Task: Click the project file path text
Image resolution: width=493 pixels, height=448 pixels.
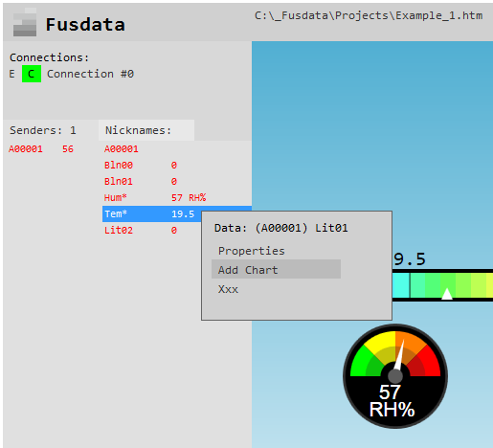Action: (x=369, y=15)
